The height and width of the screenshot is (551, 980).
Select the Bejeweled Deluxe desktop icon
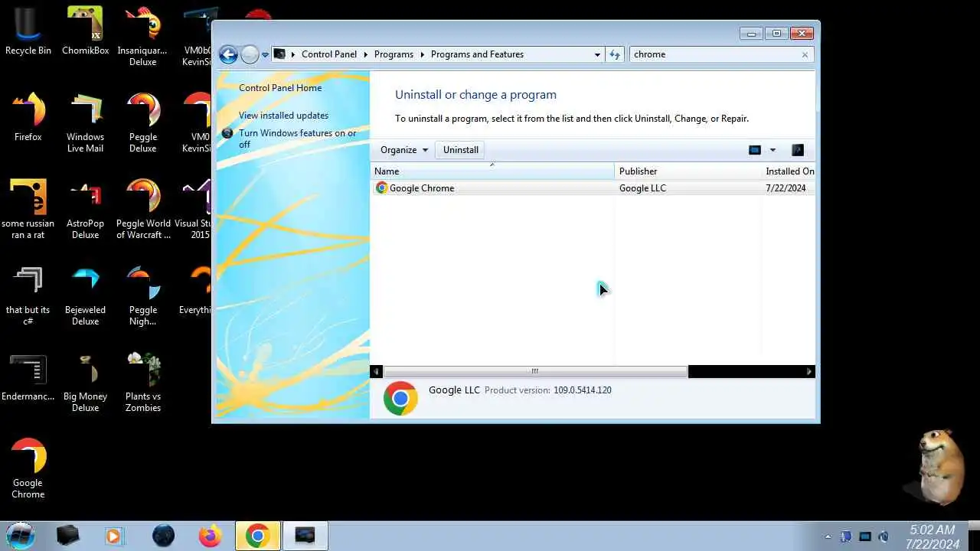click(x=85, y=296)
